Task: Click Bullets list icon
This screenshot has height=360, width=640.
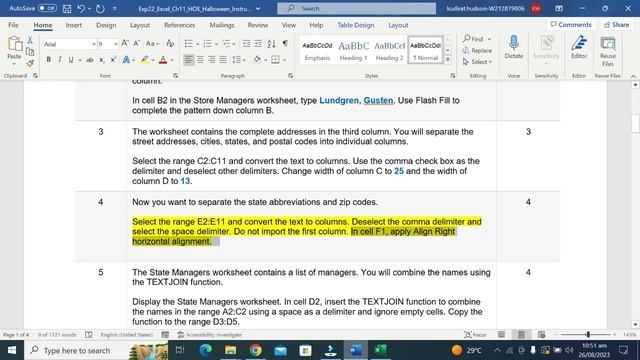Action: coord(189,43)
